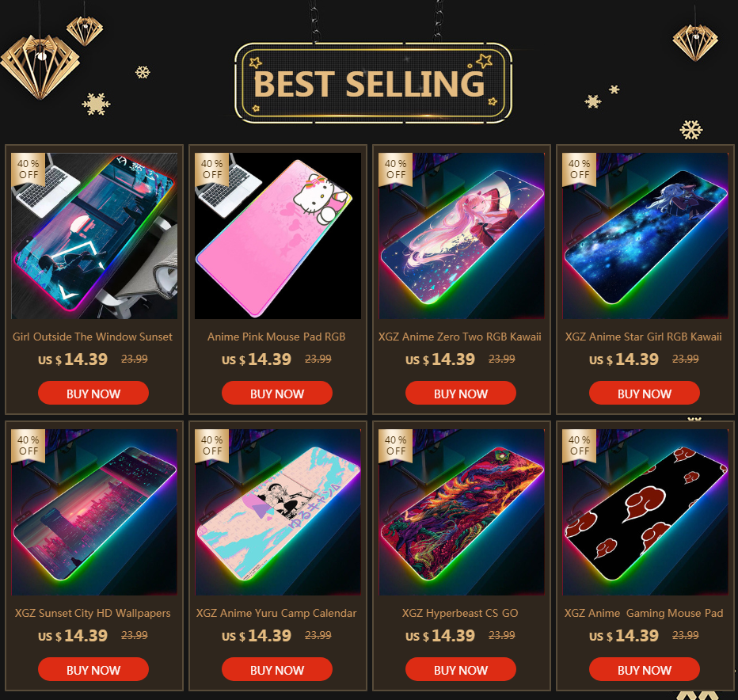The width and height of the screenshot is (738, 700).
Task: Buy the XGZ Sunset City HD Wallpapers pad
Action: [x=93, y=669]
